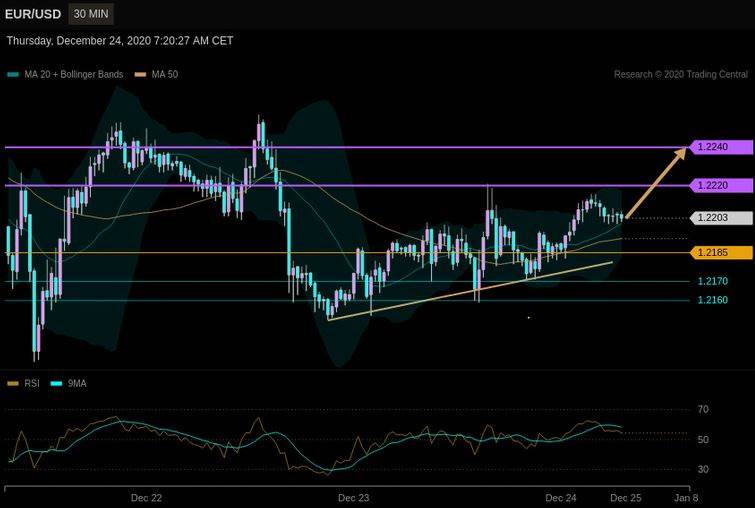Click the MA 50 legend label
The width and height of the screenshot is (755, 508).
point(165,75)
